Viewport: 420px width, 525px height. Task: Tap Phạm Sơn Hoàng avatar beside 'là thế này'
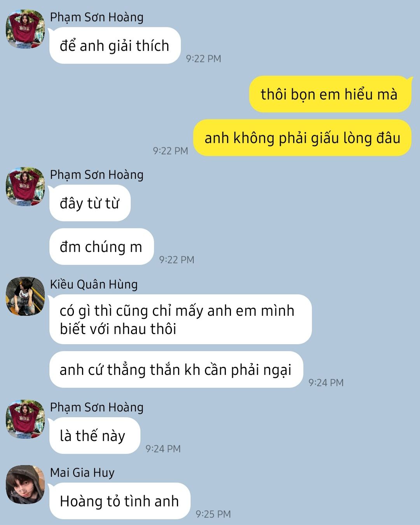tap(25, 419)
